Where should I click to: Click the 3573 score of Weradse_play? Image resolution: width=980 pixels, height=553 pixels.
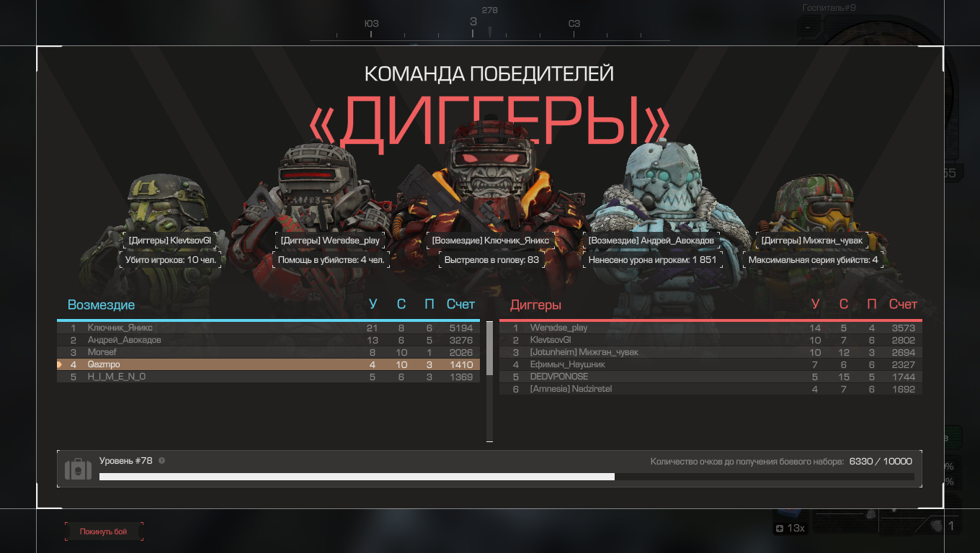click(x=903, y=328)
